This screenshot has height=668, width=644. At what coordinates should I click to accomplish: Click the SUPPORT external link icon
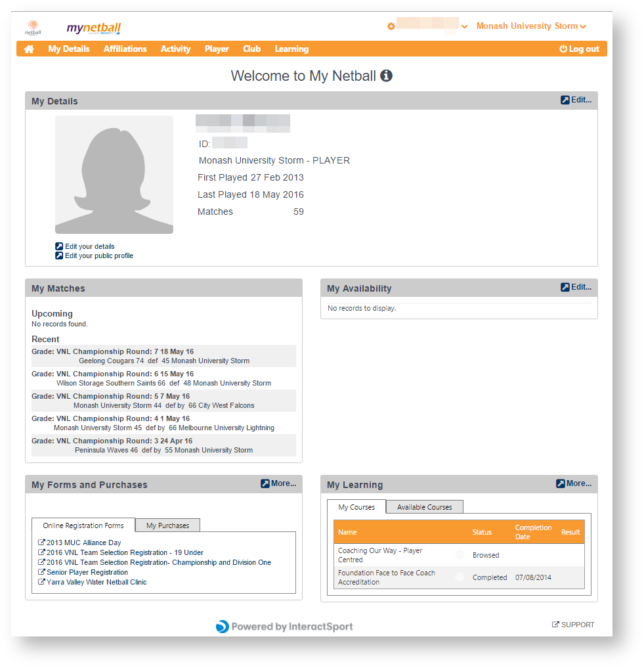[555, 624]
